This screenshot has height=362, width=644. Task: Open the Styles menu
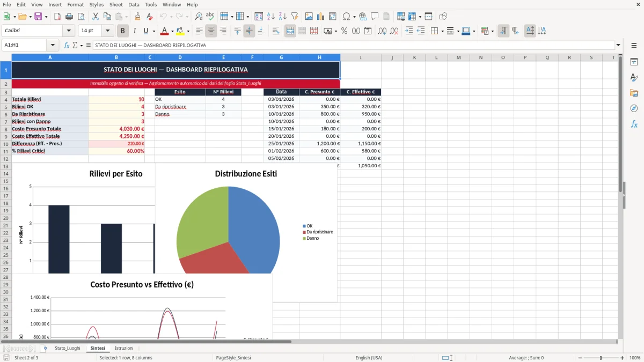(x=97, y=4)
